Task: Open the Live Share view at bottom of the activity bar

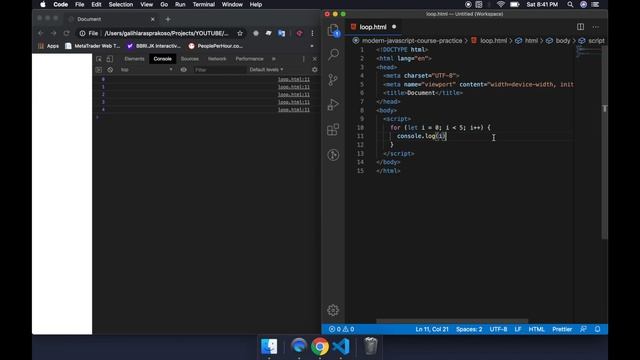Action: (333, 155)
